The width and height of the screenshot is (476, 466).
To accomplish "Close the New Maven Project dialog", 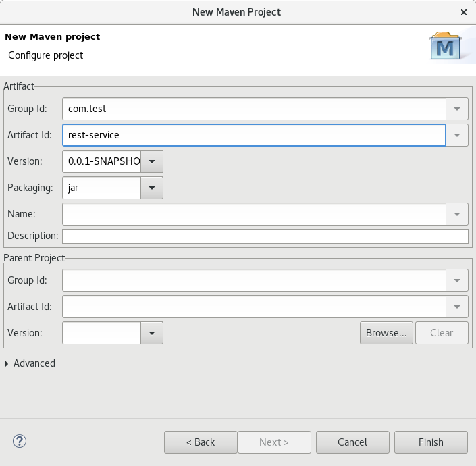I will (x=463, y=12).
